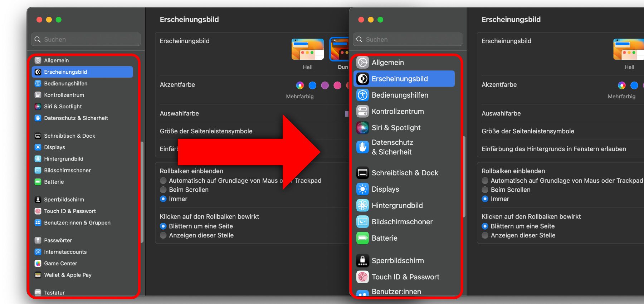Click enlarged Siri & Spotlight icon
The width and height of the screenshot is (644, 304).
tap(362, 128)
